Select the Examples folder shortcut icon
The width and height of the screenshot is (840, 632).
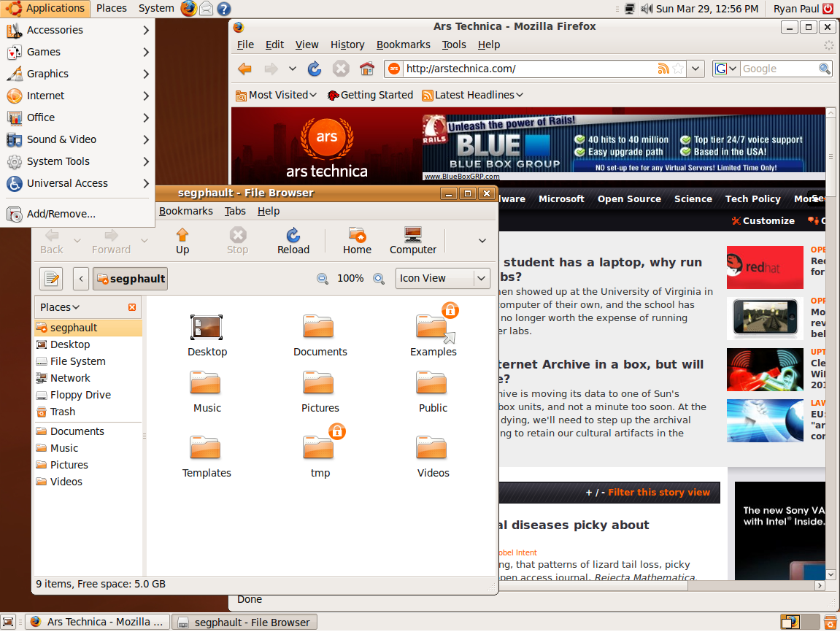(x=434, y=330)
